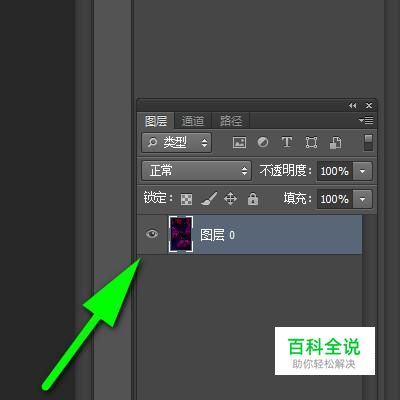Open the 正常 blend mode dropdown

tap(196, 171)
